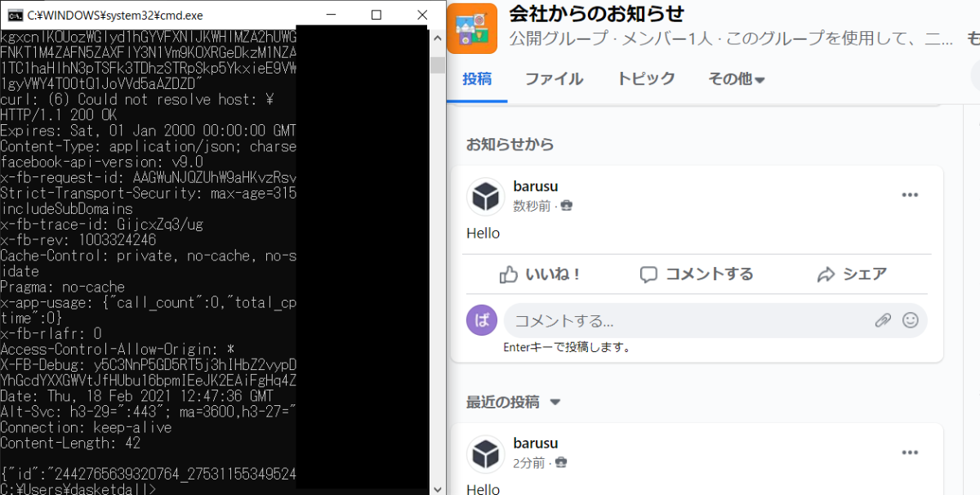Click barusu name on the 2分前 post
Image resolution: width=980 pixels, height=495 pixels.
click(536, 444)
